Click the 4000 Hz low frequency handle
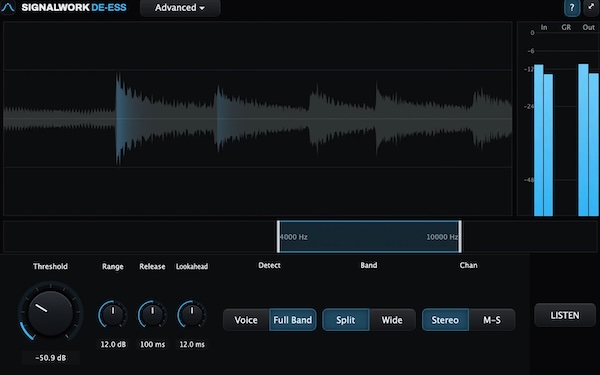This screenshot has height=375, width=600. pyautogui.click(x=279, y=236)
